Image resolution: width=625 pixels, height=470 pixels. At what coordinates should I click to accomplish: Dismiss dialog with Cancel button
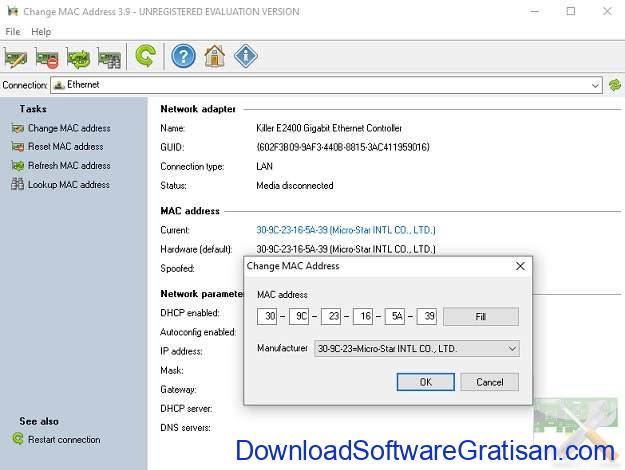[x=489, y=382]
